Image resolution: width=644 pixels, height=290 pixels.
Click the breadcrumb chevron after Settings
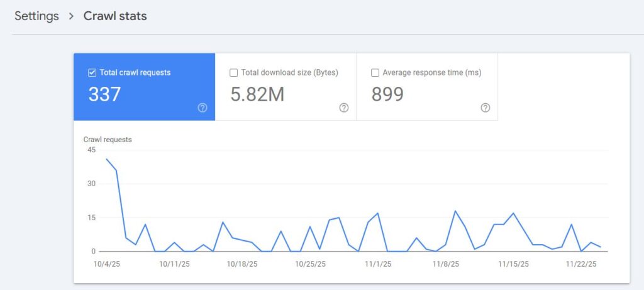[x=71, y=16]
